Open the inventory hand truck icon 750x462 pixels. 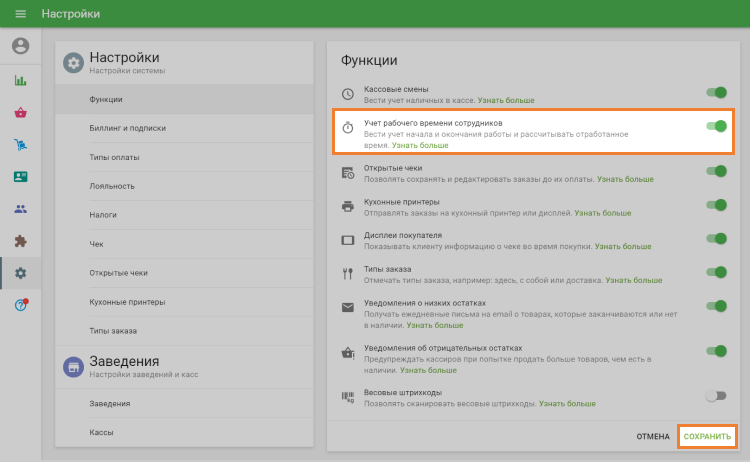[x=20, y=145]
